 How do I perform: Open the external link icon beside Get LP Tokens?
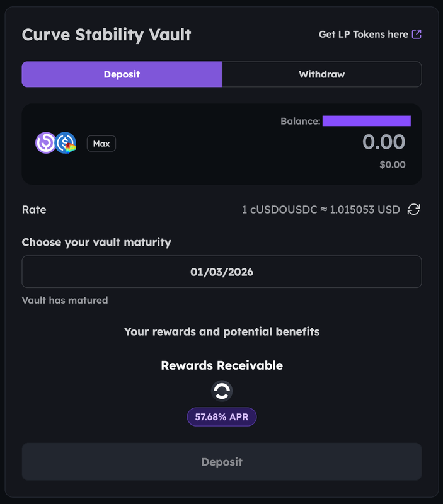coord(417,34)
